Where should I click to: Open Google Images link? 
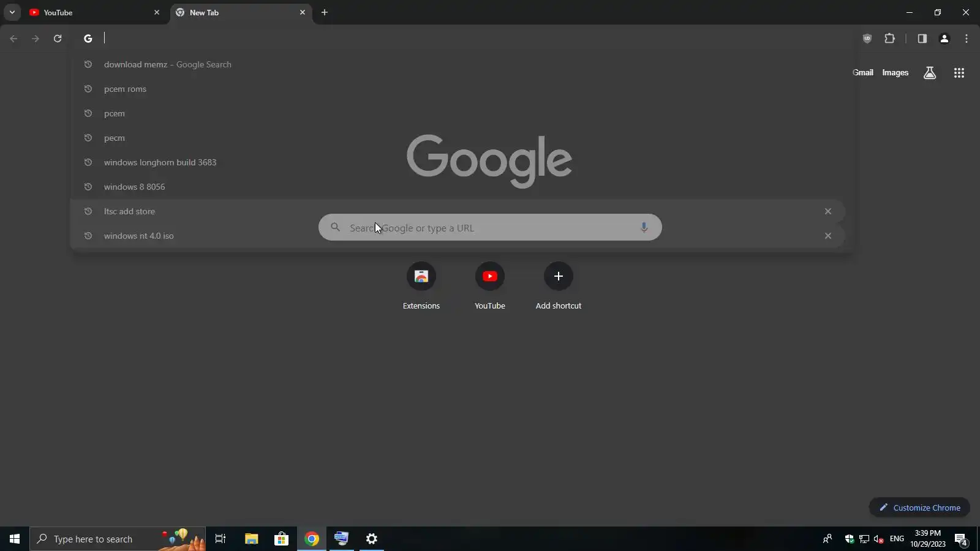[895, 72]
